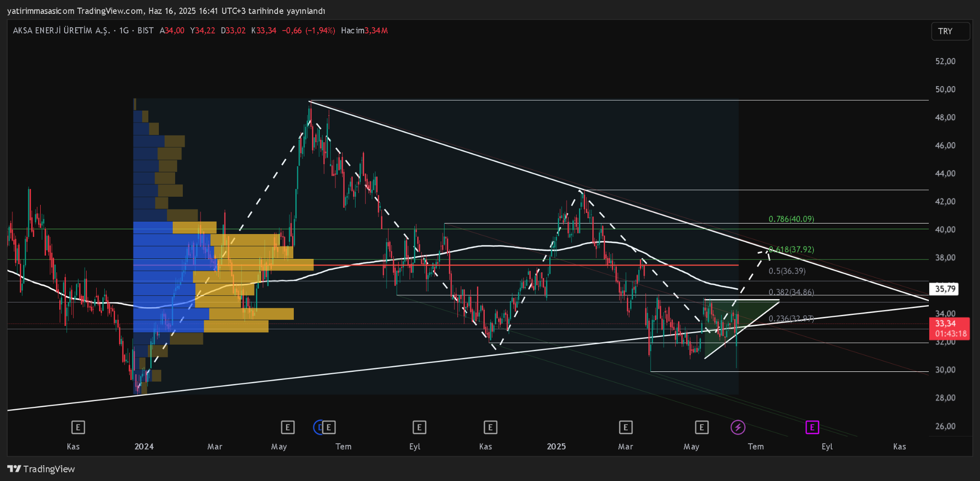Open the November 2023 earnings E marker
The height and width of the screenshot is (481, 980).
(78, 427)
